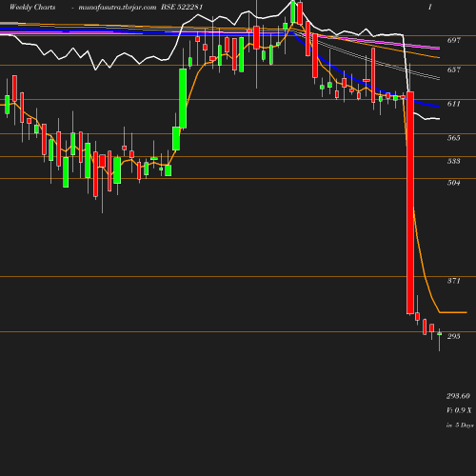Click the 'in 5 Days' text
Screen dimensions: 476x476
point(460,426)
